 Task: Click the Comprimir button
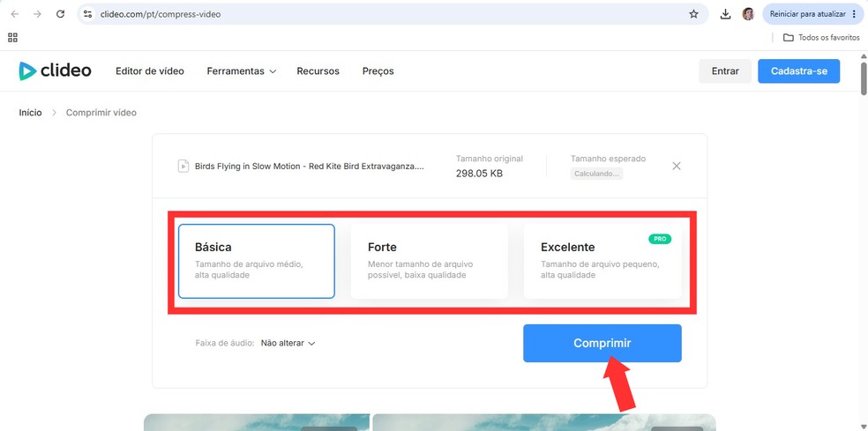[602, 343]
